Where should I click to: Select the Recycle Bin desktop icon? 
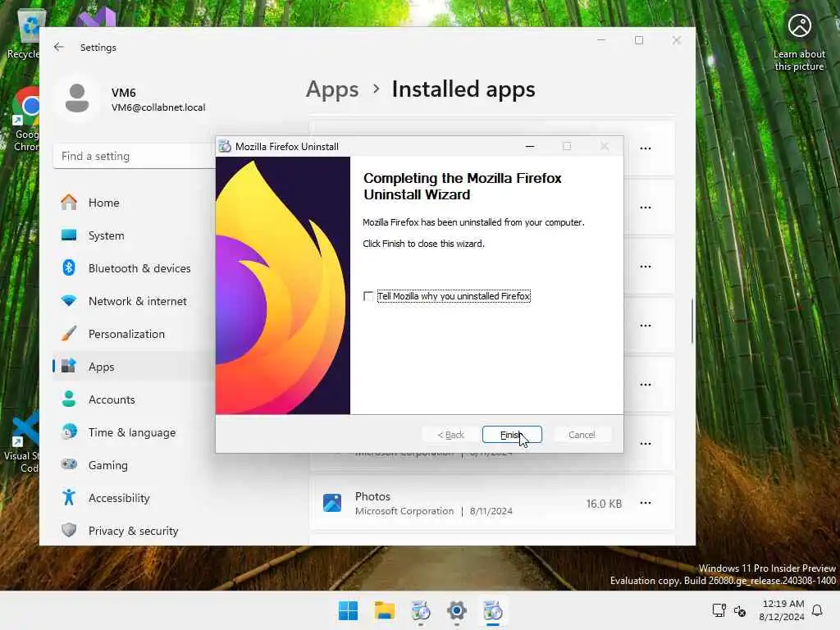(24, 34)
